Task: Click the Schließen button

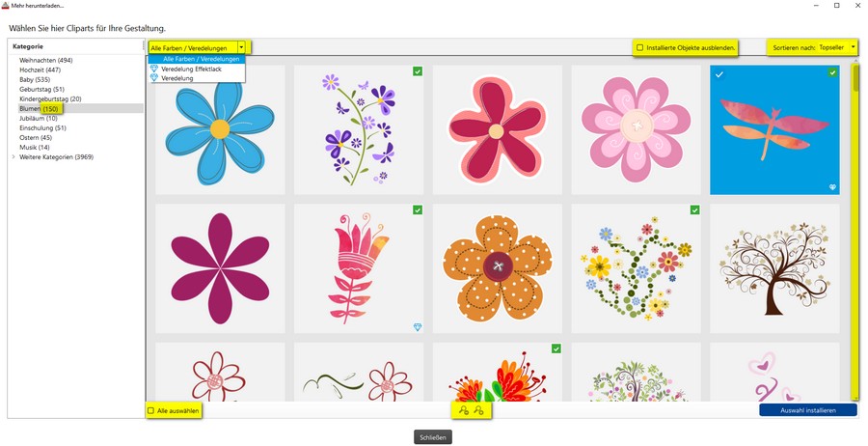Action: (x=433, y=437)
